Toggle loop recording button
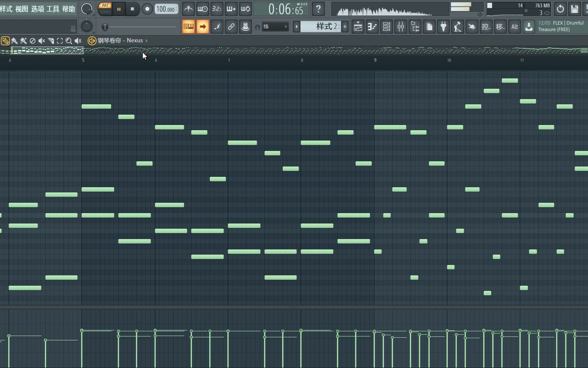The width and height of the screenshot is (588, 368). pyautogui.click(x=245, y=9)
